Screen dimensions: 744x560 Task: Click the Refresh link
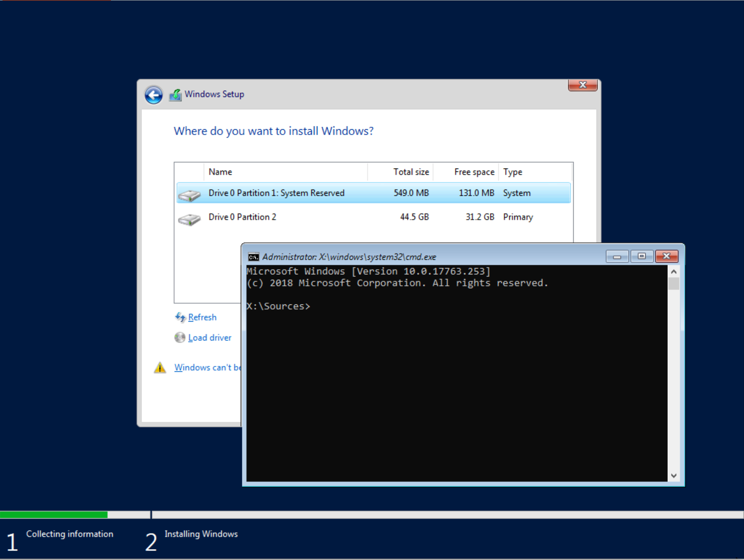pos(202,317)
